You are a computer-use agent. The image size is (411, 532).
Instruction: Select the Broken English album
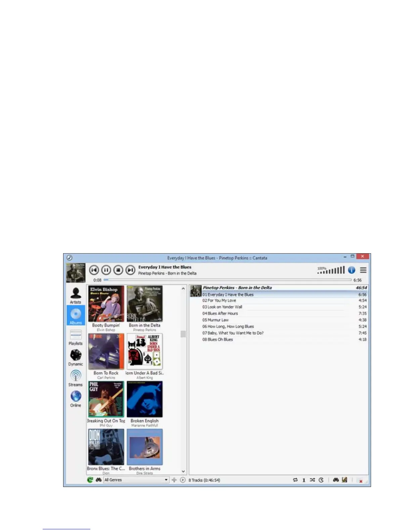point(145,404)
